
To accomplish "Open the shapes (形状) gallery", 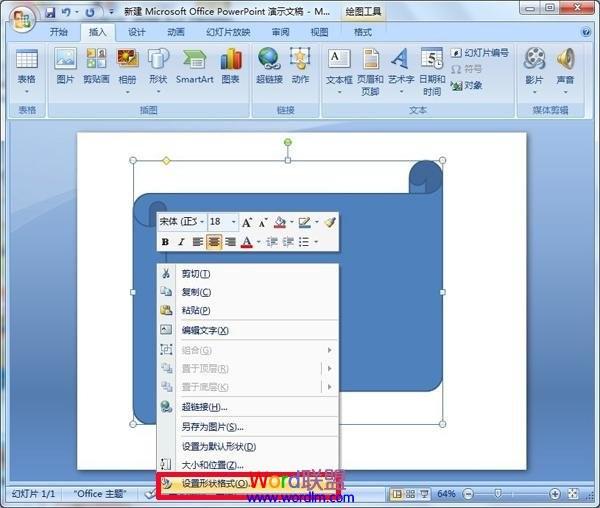I will coord(158,71).
